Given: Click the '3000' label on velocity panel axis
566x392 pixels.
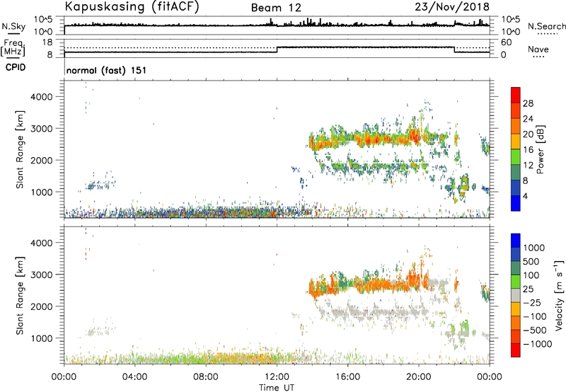Looking at the screenshot, I should click(41, 275).
